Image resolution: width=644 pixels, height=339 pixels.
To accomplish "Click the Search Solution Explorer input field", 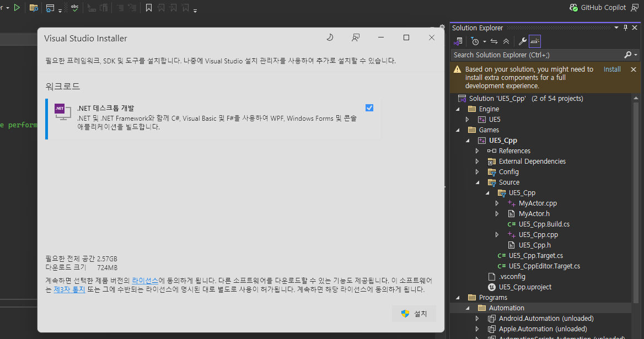I will click(x=535, y=55).
